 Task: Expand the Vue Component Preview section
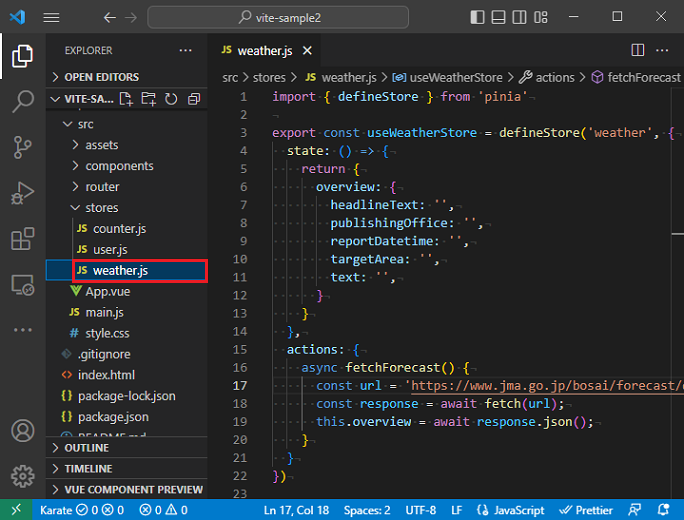(127, 490)
